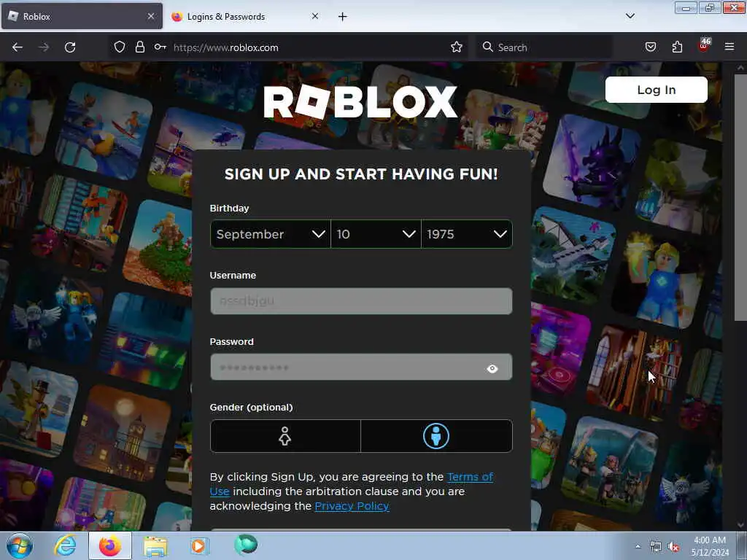
Task: Open the extension with 46 badge
Action: point(704,46)
